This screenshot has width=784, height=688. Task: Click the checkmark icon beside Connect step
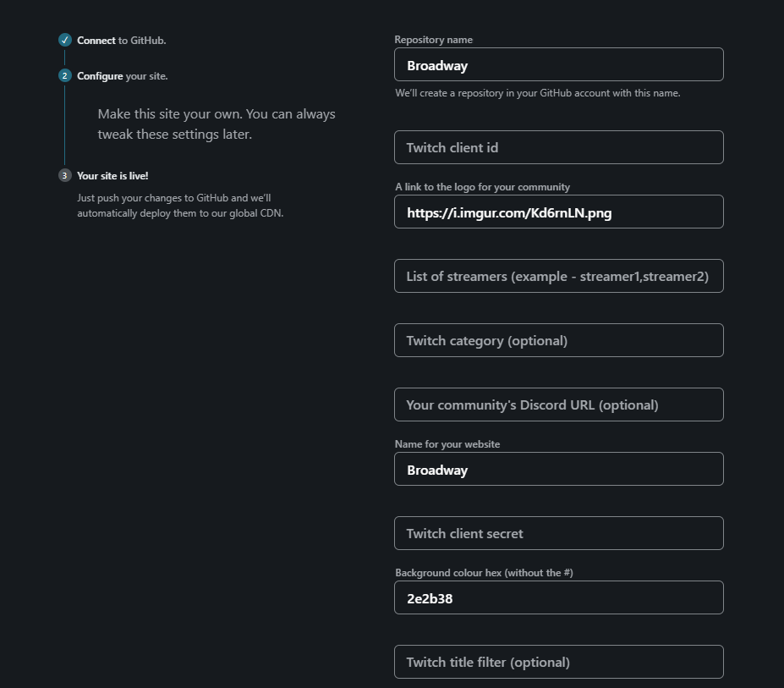(x=65, y=40)
